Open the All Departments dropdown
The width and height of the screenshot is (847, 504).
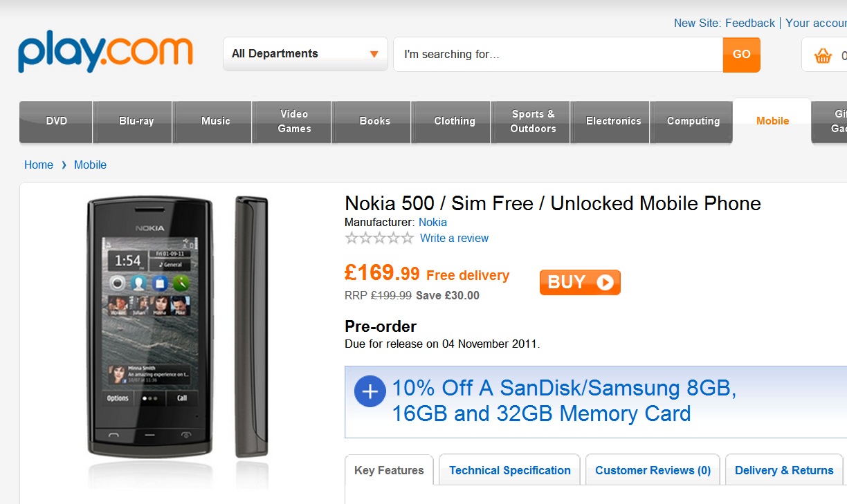click(x=305, y=54)
